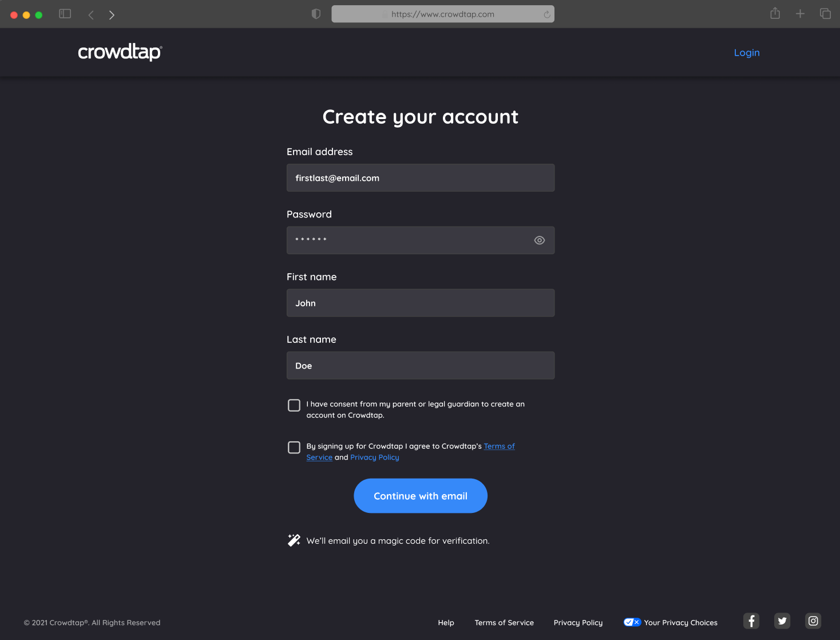Toggle the Safari sidebar icon
Screen dimensions: 840x640
[65, 14]
